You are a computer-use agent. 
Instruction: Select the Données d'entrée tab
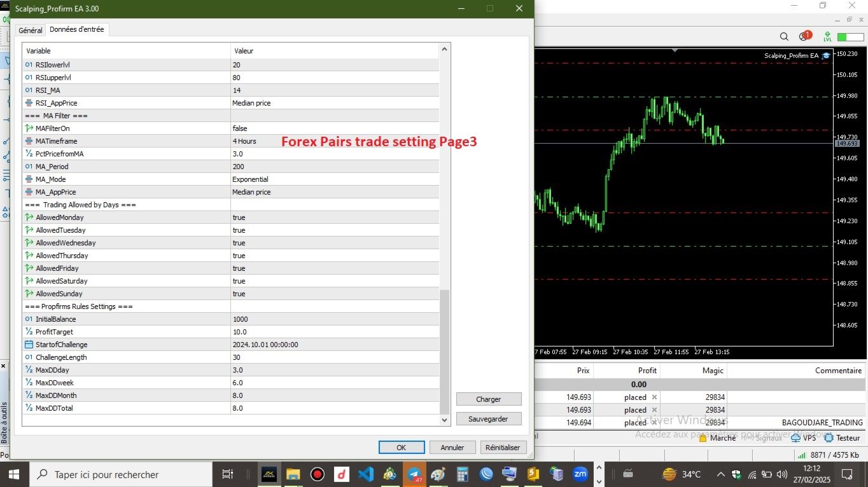[77, 29]
